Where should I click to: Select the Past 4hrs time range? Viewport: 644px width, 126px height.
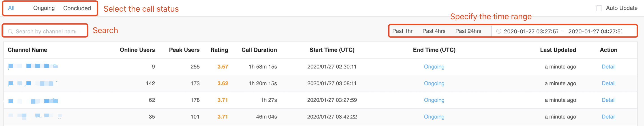pyautogui.click(x=434, y=31)
